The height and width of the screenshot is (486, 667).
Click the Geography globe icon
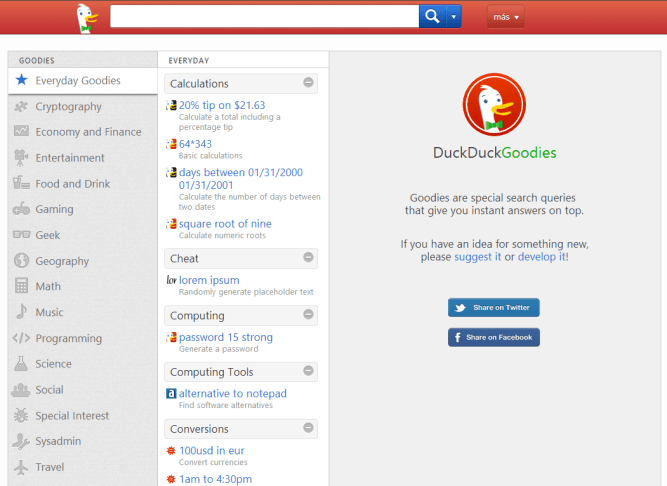point(21,260)
